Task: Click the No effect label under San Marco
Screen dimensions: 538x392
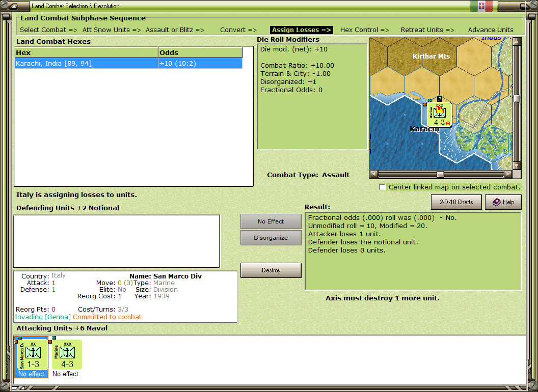Action: point(31,374)
